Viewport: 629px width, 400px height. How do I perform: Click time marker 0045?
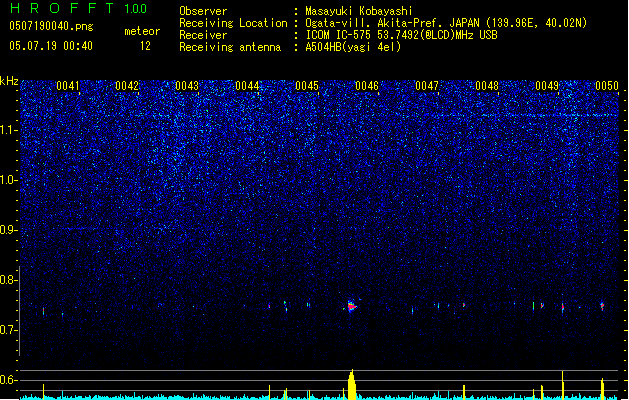(x=307, y=86)
